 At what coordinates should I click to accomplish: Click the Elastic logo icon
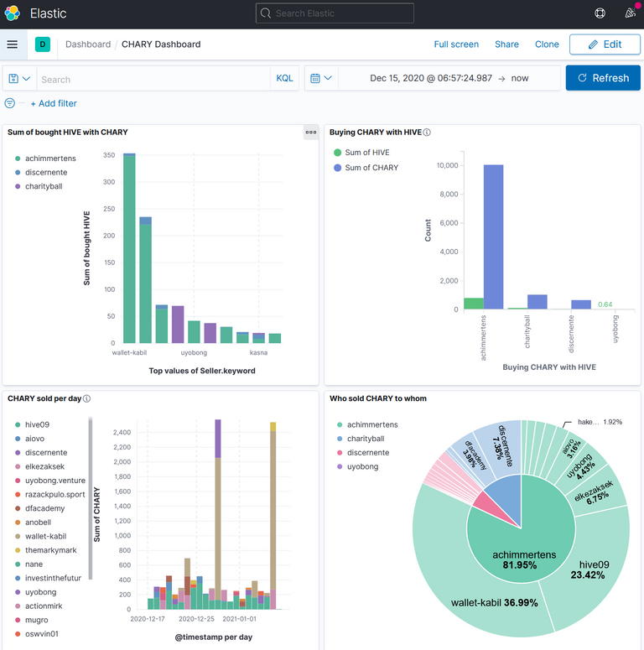click(13, 13)
